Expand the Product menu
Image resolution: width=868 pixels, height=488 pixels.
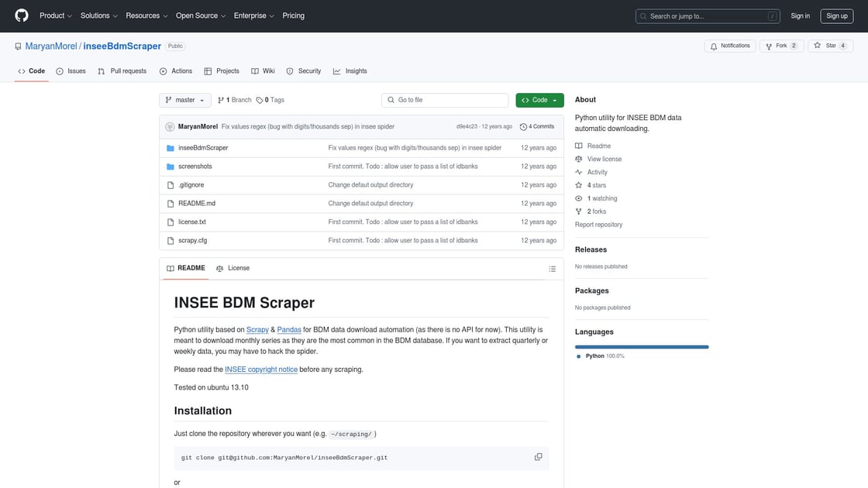tap(55, 15)
